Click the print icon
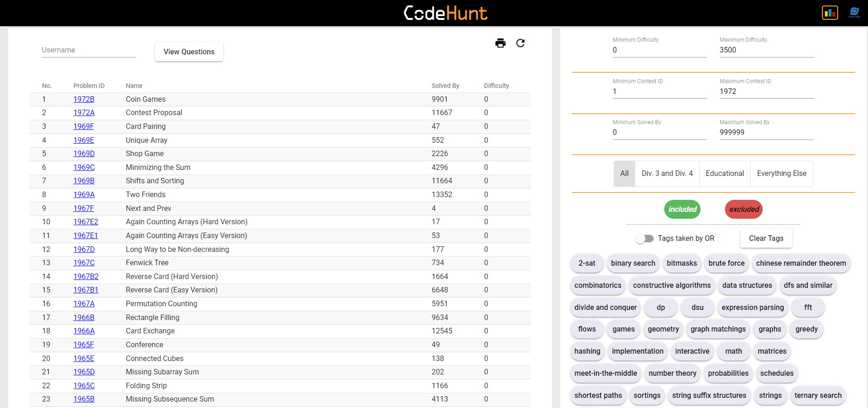868x408 pixels. [x=500, y=43]
